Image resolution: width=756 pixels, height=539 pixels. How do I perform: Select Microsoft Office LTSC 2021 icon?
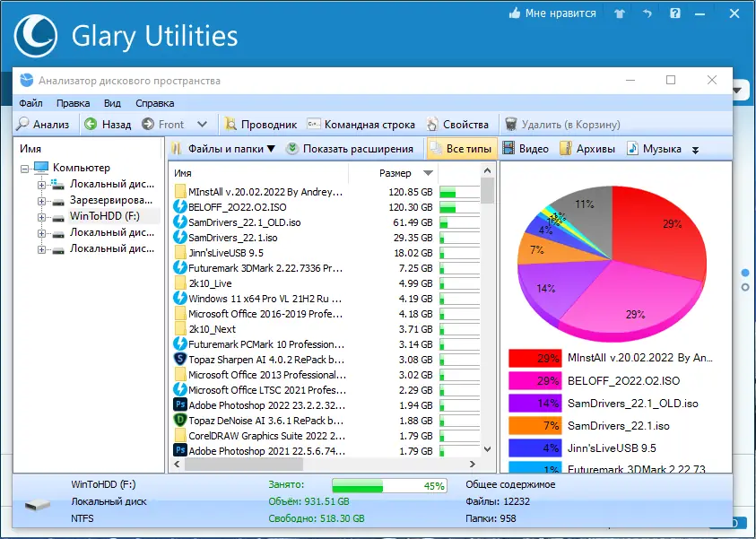click(x=180, y=390)
